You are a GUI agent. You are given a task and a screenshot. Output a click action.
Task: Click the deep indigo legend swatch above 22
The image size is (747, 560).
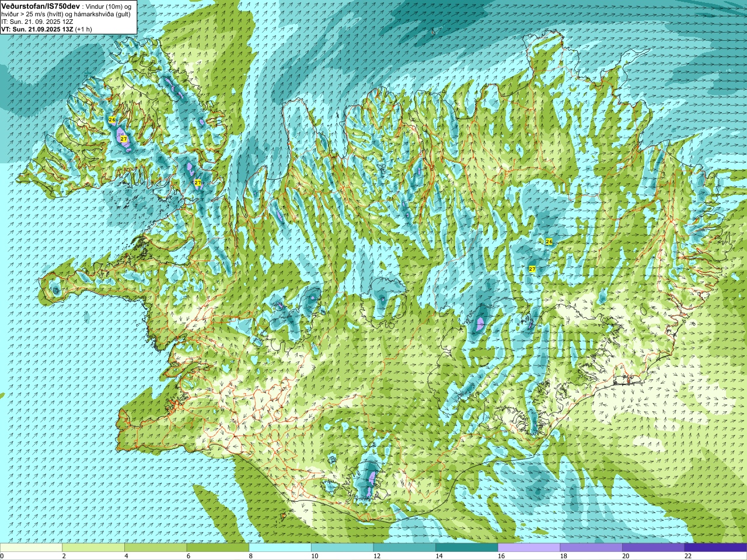pos(715,548)
